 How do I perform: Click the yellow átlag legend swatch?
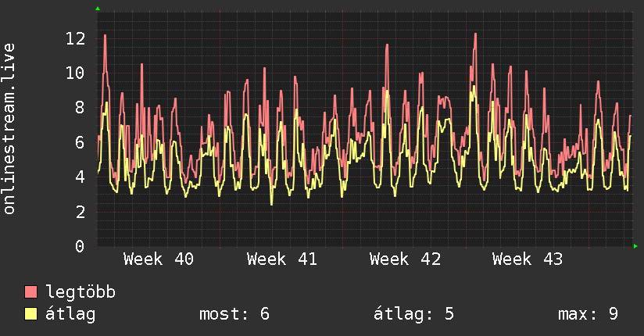click(30, 313)
